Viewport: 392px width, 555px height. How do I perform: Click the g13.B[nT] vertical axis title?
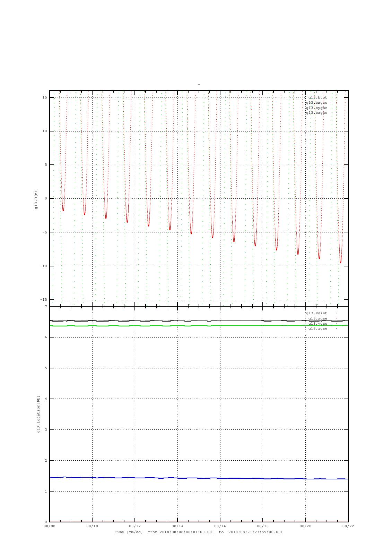[36, 198]
